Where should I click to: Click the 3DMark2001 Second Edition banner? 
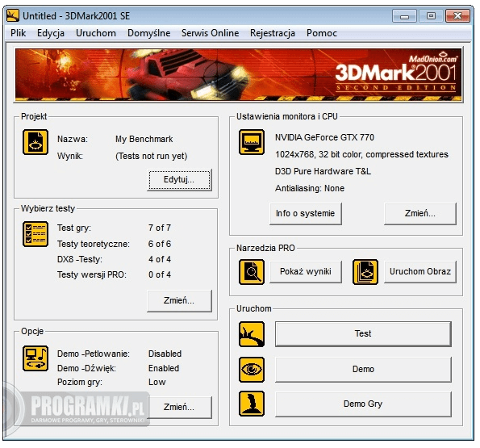[239, 74]
